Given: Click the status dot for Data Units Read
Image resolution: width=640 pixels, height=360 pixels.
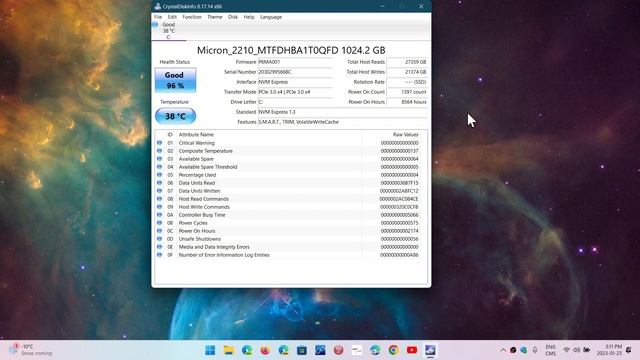Looking at the screenshot, I should click(x=160, y=183).
